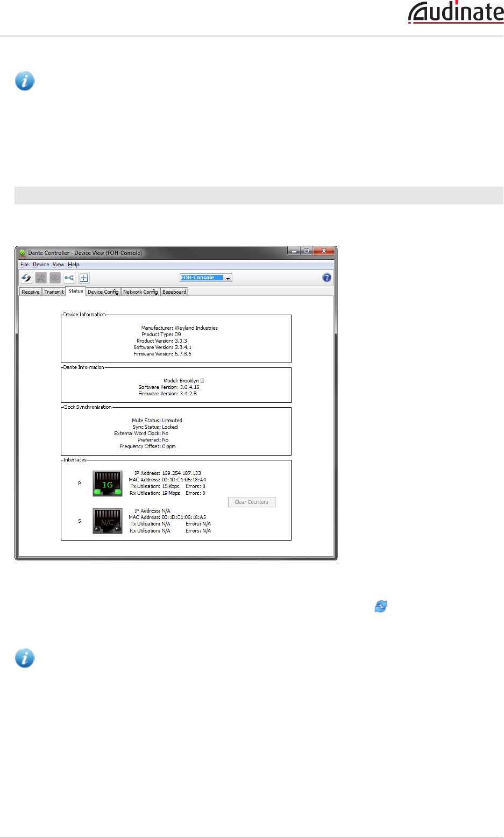The image size is (504, 838).
Task: Click the upper blue information note icon
Action: click(x=25, y=81)
